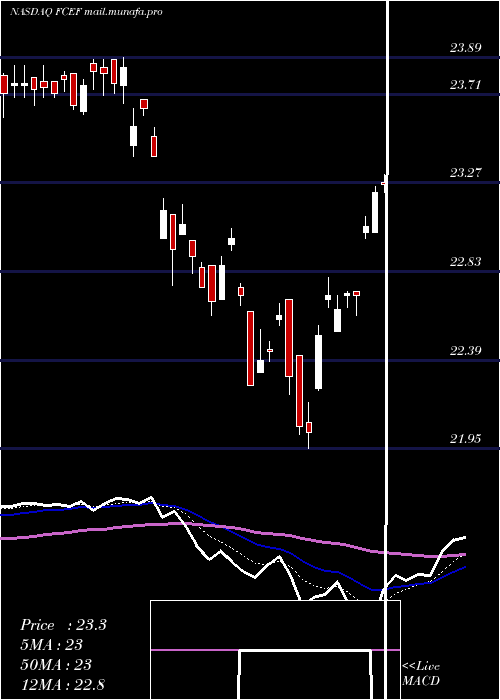
Task: Click the lowest candlestick near 21.95
Action: [308, 425]
